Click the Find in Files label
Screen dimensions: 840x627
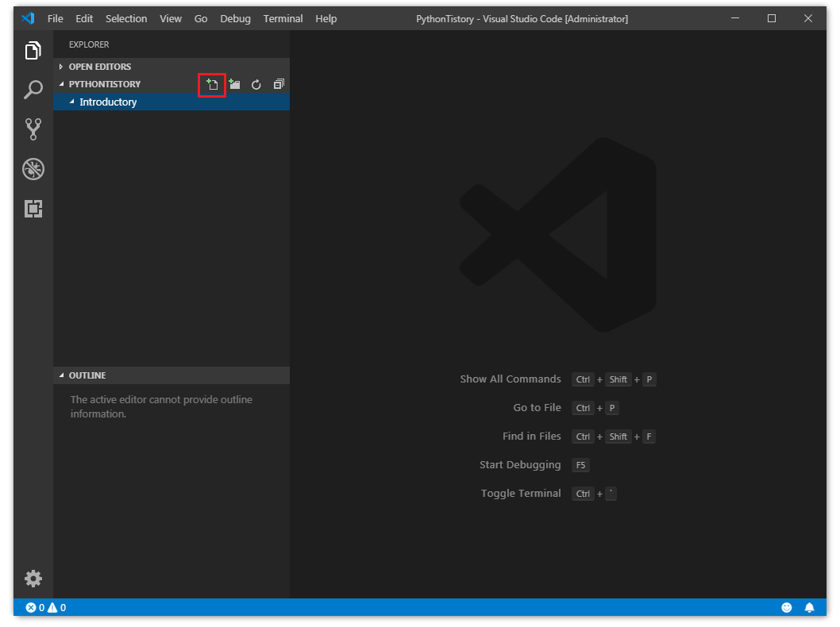coord(531,437)
